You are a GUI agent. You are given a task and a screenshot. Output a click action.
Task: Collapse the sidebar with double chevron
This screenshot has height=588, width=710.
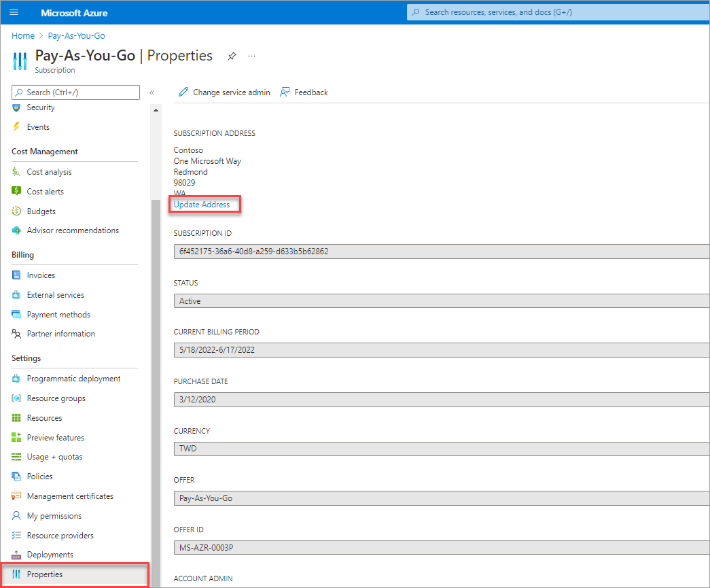pyautogui.click(x=152, y=92)
